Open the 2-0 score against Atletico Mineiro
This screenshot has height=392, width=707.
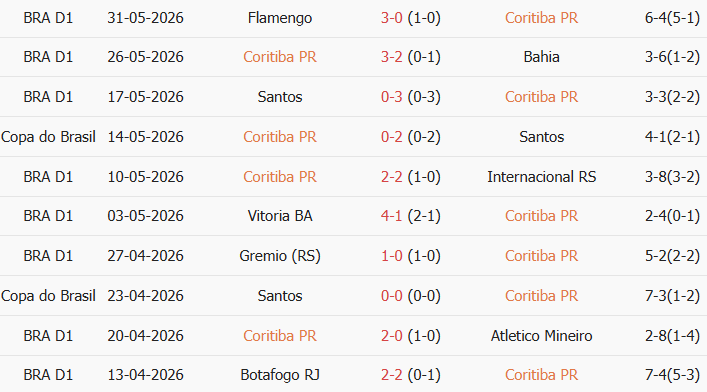pyautogui.click(x=391, y=336)
